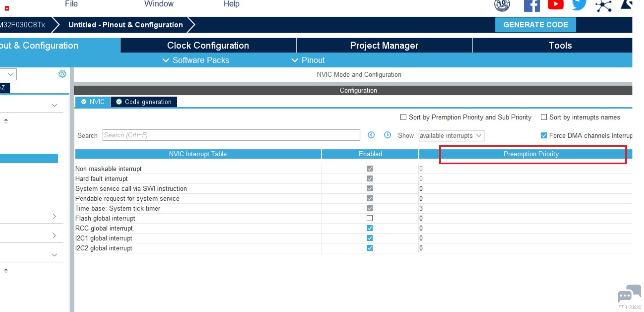
Task: Expand the Software Packs menu
Action: click(x=196, y=60)
